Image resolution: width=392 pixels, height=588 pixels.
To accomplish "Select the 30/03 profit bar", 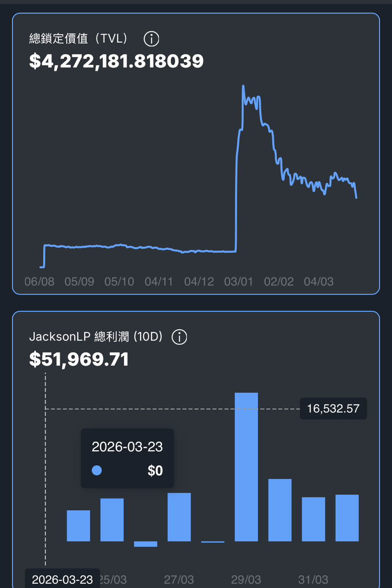I will tap(280, 510).
